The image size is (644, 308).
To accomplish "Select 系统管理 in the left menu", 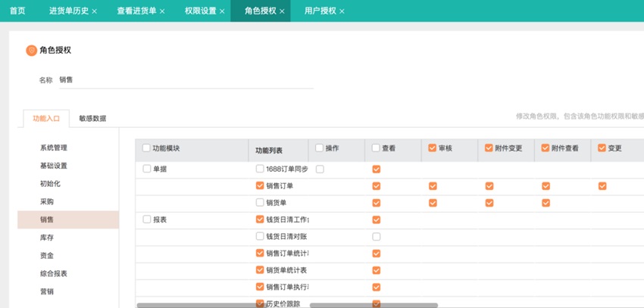I will click(x=54, y=148).
